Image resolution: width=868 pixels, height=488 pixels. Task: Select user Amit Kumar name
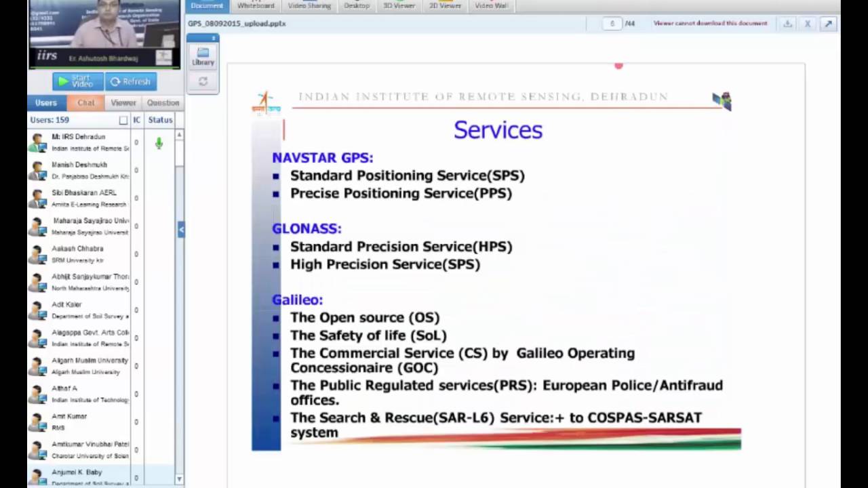point(69,417)
